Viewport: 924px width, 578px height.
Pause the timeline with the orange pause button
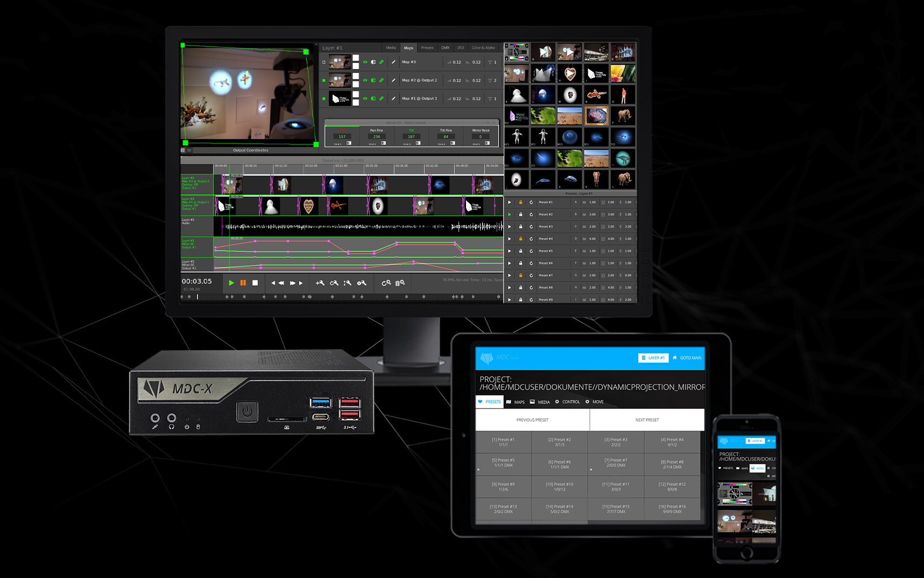click(x=243, y=283)
